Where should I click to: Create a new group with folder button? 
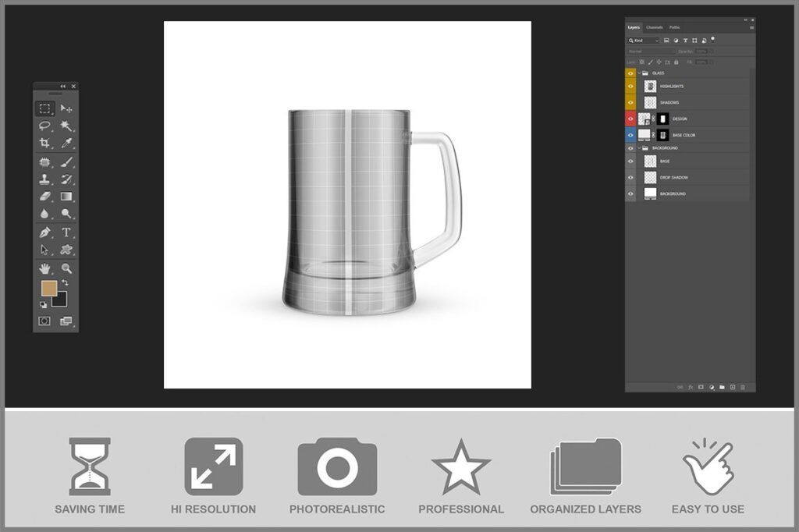[722, 387]
